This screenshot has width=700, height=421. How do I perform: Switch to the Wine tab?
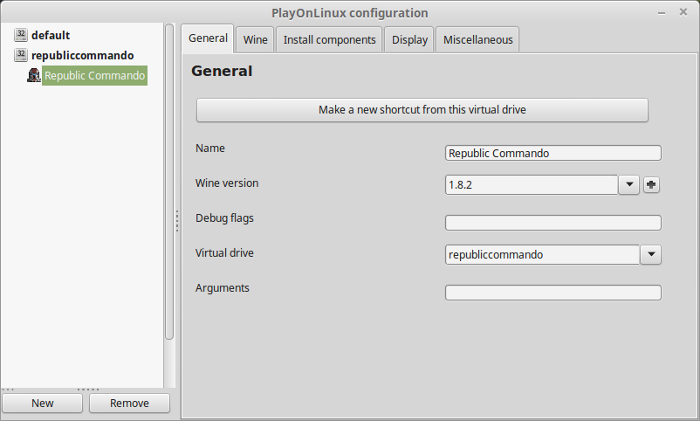(x=255, y=40)
